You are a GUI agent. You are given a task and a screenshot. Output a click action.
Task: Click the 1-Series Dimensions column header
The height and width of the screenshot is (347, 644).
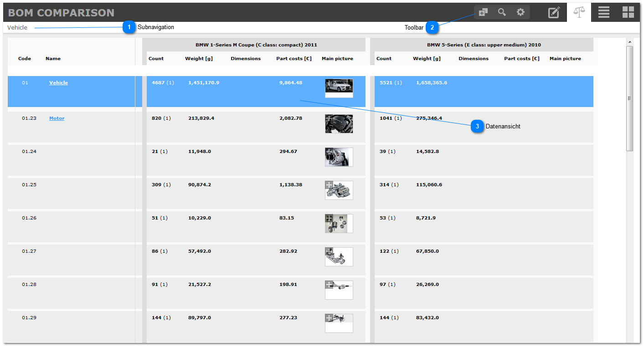pyautogui.click(x=246, y=58)
